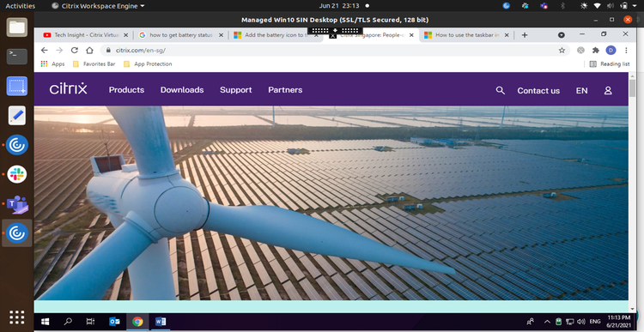The height and width of the screenshot is (332, 644).
Task: Open the Support menu
Action: (236, 90)
